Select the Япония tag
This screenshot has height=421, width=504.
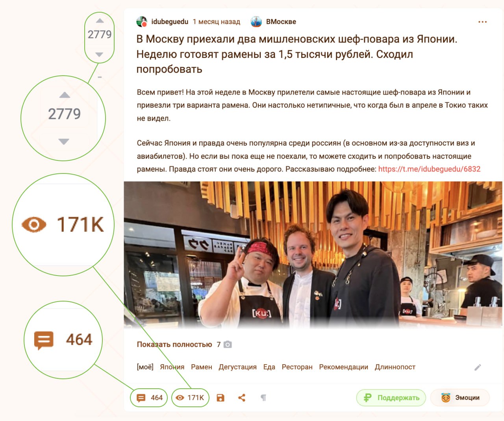(172, 367)
